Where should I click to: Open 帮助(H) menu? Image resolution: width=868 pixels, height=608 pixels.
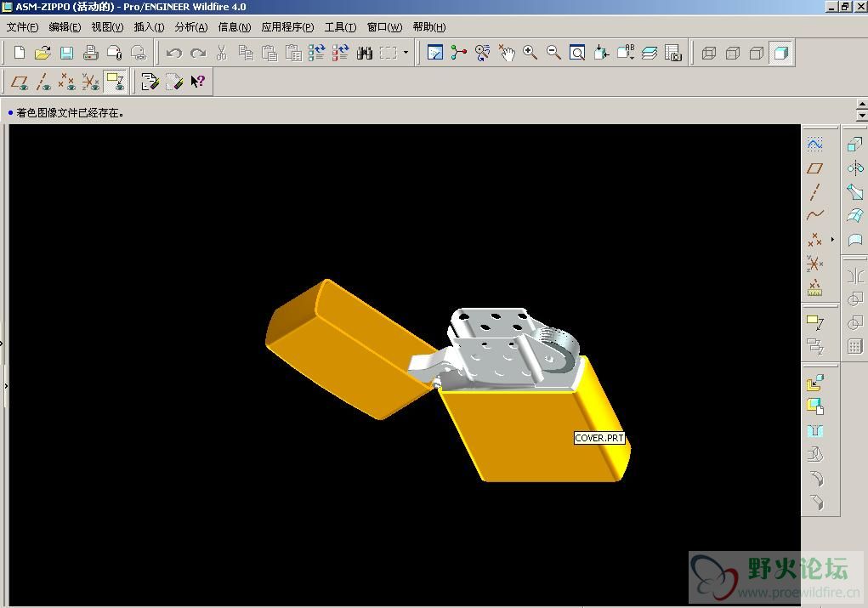pyautogui.click(x=429, y=27)
